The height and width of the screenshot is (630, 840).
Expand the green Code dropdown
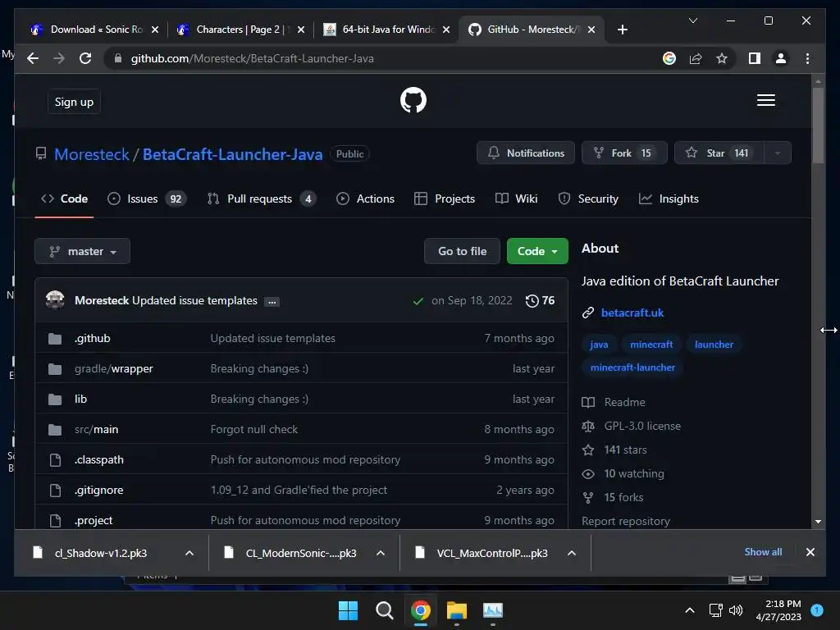pos(537,251)
